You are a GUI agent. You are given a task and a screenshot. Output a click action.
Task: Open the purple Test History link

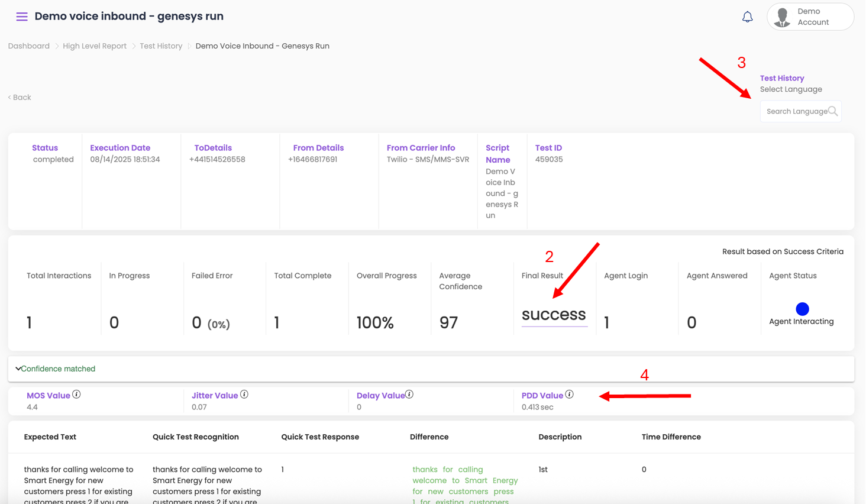coord(781,78)
